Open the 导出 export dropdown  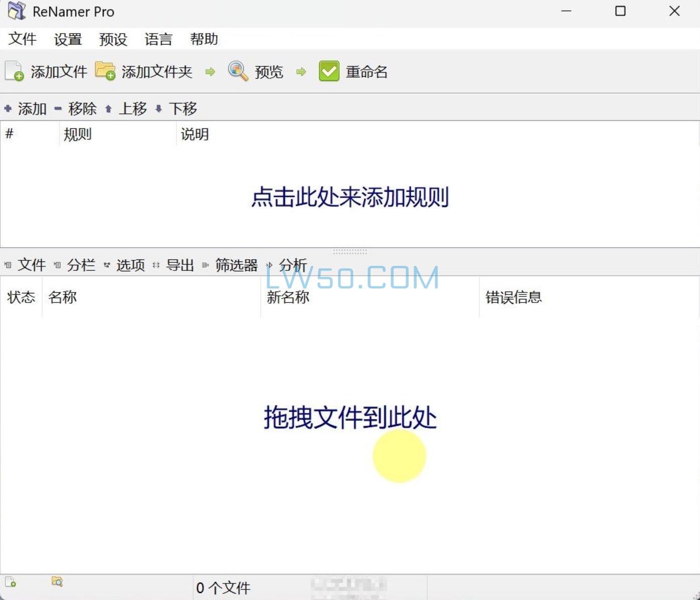(x=173, y=264)
